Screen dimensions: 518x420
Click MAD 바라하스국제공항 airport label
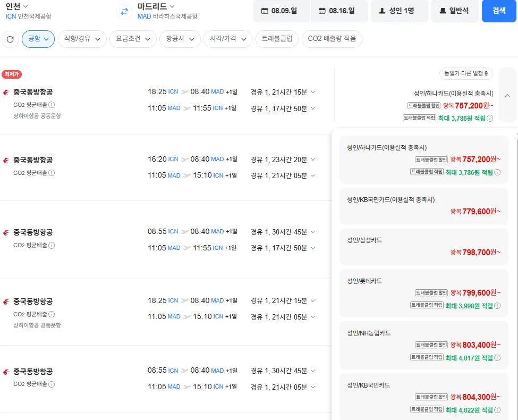click(x=167, y=16)
